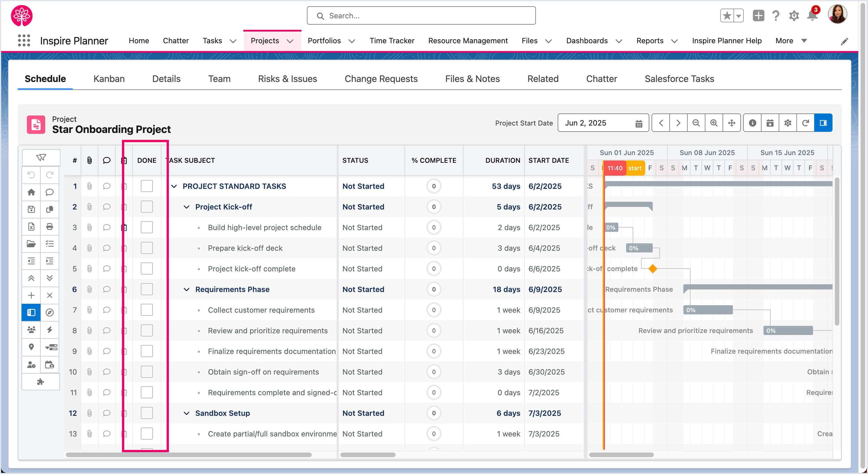Click the lightning bolt icon in the left toolbar
The height and width of the screenshot is (474, 868).
pos(50,330)
